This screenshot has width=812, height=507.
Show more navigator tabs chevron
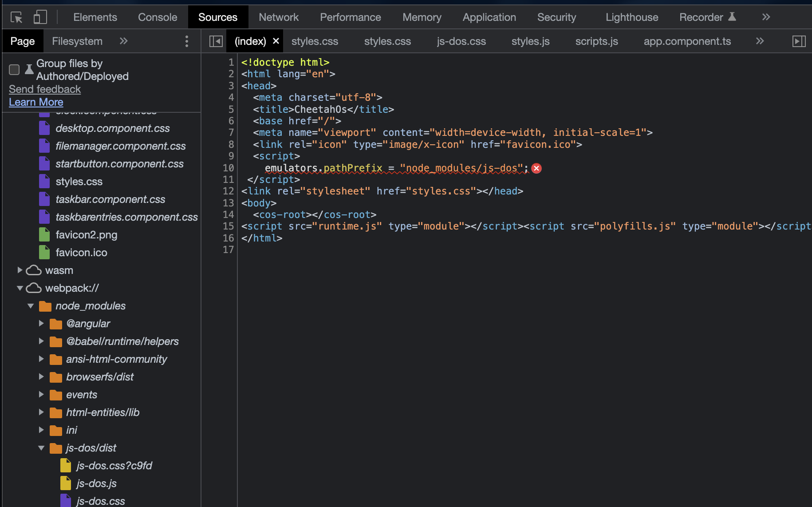(123, 41)
